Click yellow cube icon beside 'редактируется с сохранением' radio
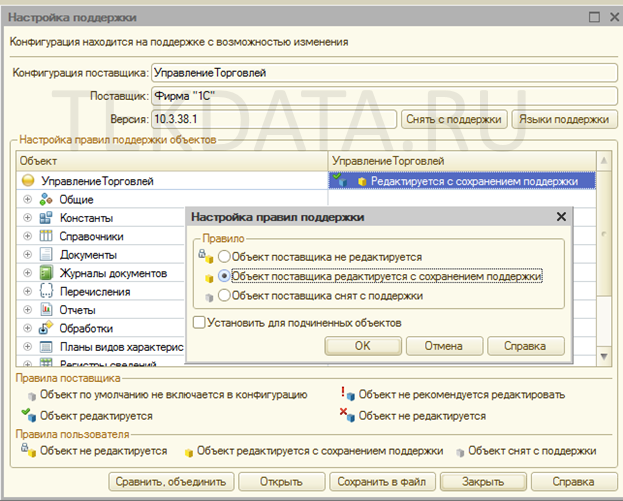Screen dimensions: 623x501 click(209, 278)
